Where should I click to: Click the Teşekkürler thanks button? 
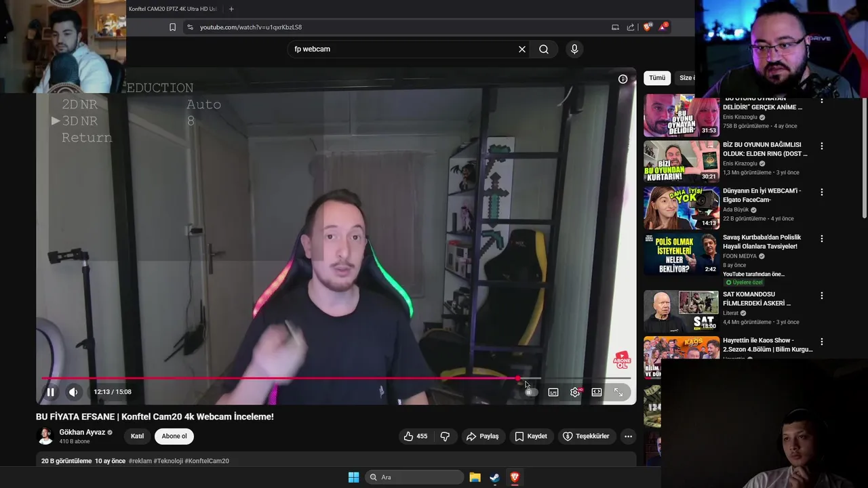(586, 436)
